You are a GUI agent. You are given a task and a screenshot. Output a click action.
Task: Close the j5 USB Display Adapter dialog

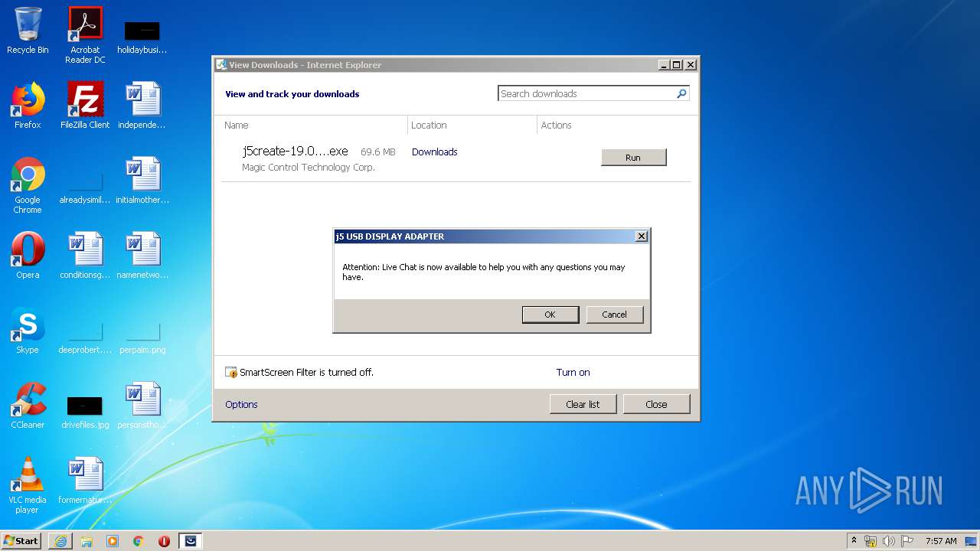(x=642, y=236)
